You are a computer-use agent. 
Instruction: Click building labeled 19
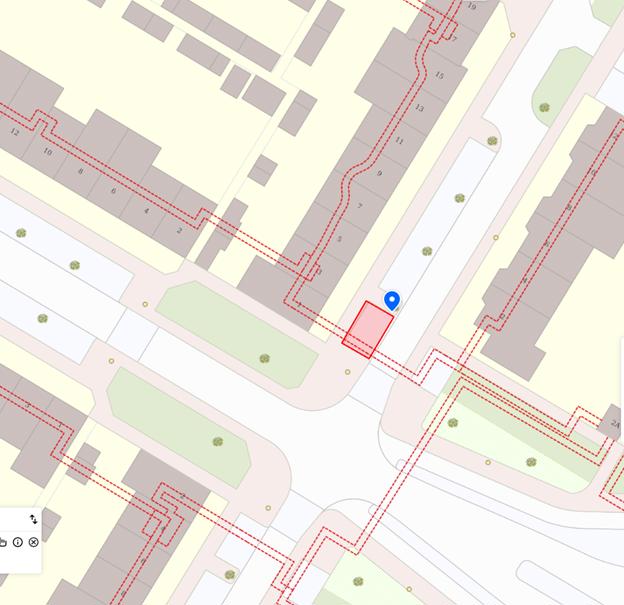tap(472, 6)
